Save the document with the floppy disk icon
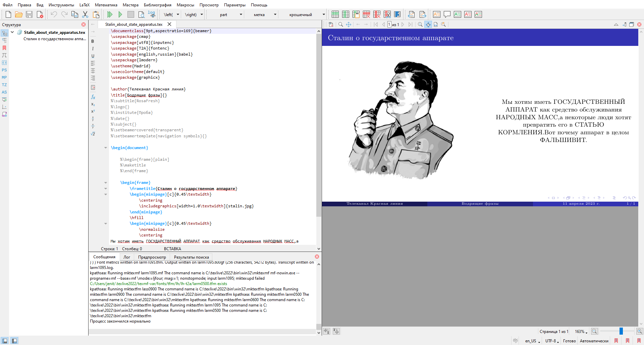This screenshot has width=644, height=345. [x=29, y=14]
